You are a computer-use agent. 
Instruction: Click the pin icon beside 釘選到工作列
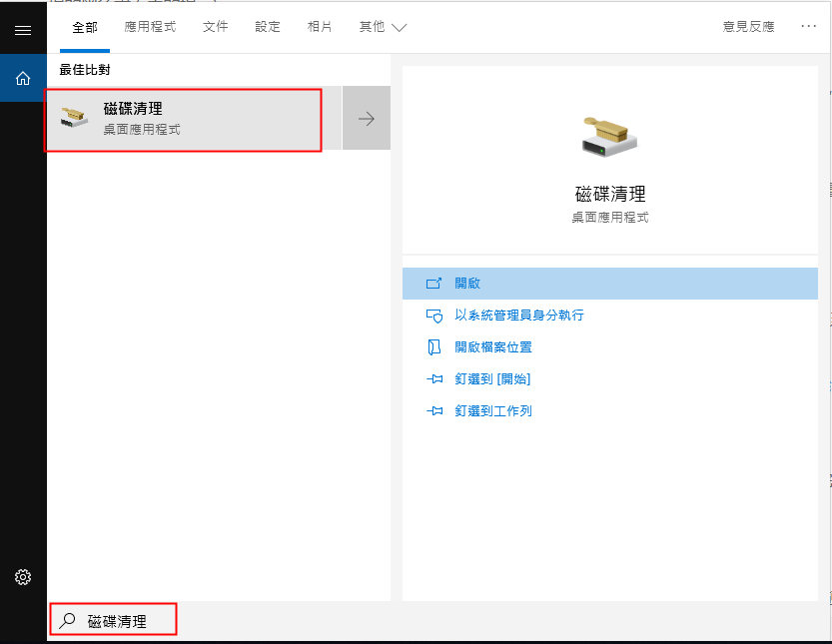434,411
